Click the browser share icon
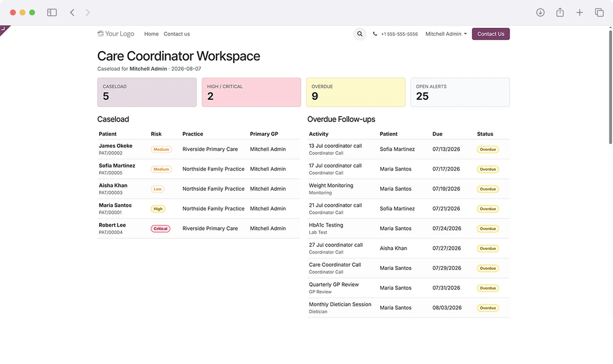The height and width of the screenshot is (364, 613). click(560, 12)
